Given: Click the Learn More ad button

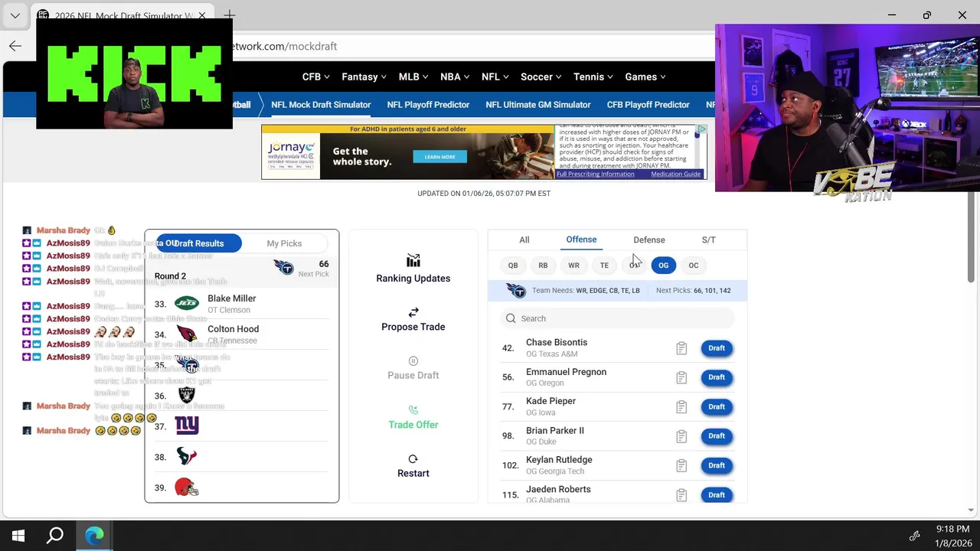Looking at the screenshot, I should 439,157.
